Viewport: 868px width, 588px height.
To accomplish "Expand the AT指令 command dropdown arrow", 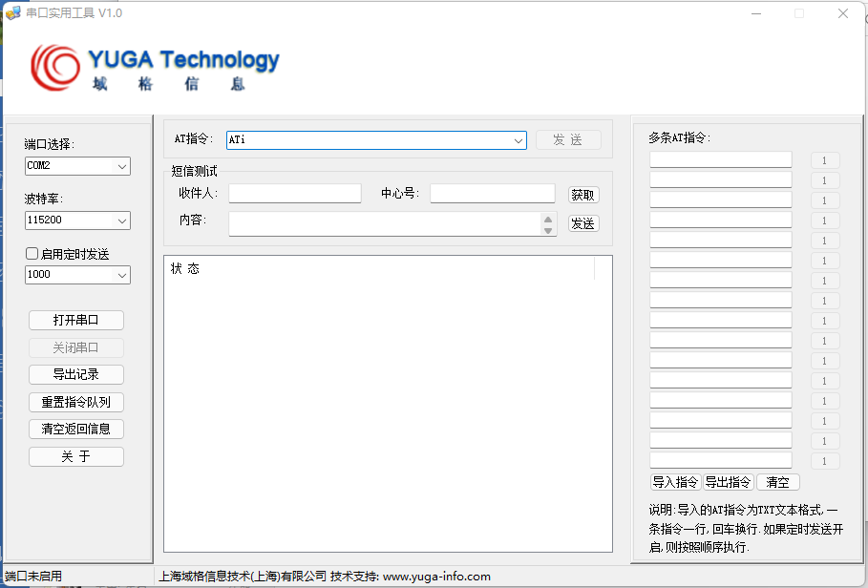I will (519, 140).
